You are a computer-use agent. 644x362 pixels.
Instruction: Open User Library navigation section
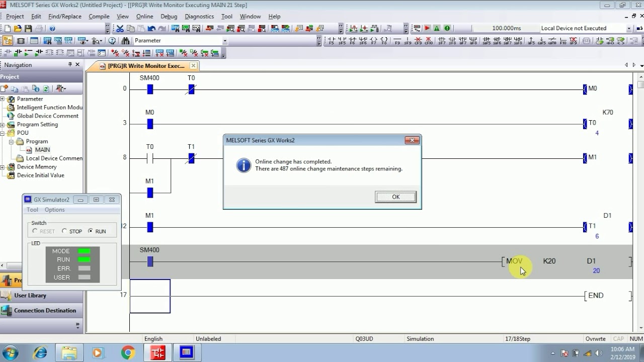click(x=41, y=296)
